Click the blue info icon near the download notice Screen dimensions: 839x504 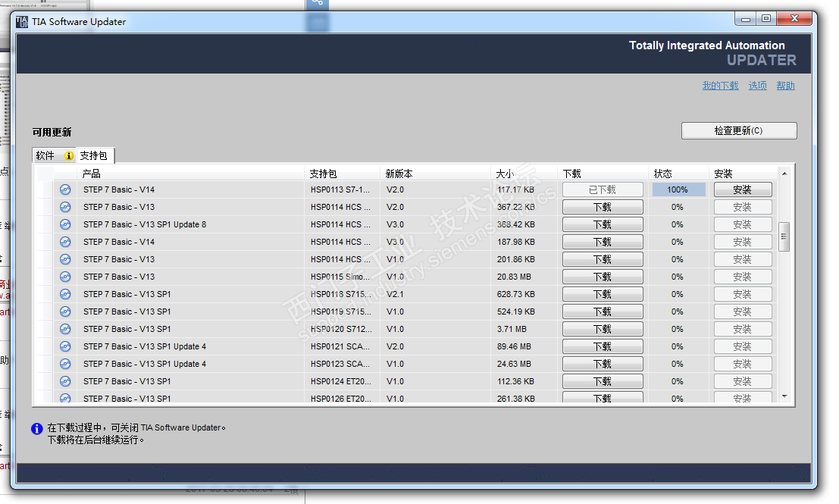[37, 428]
